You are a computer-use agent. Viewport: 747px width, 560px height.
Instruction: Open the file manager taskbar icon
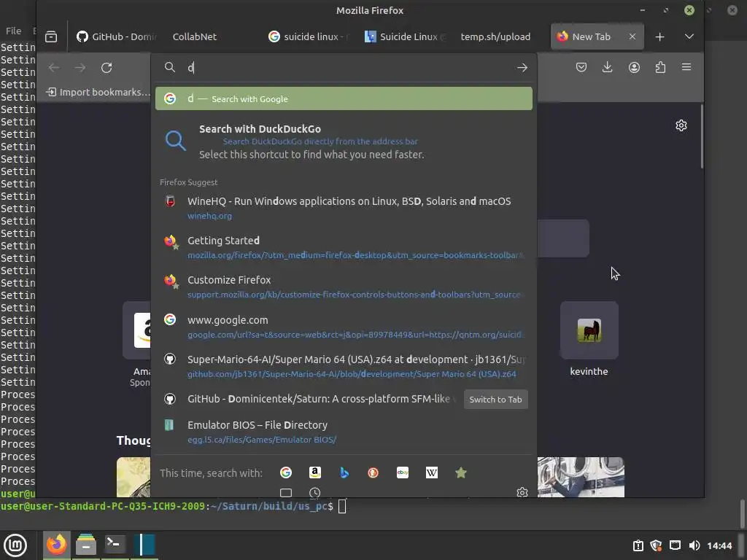86,545
